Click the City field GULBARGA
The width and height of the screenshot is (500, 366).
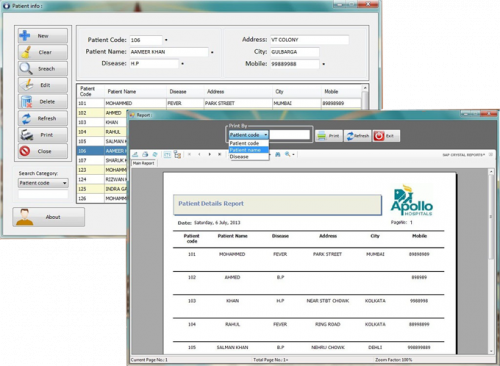click(x=295, y=52)
